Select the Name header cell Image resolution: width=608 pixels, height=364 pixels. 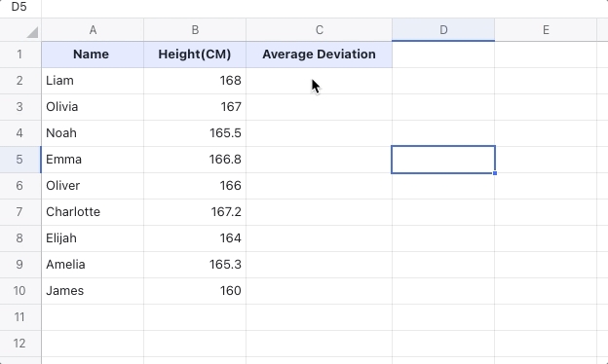pyautogui.click(x=93, y=55)
